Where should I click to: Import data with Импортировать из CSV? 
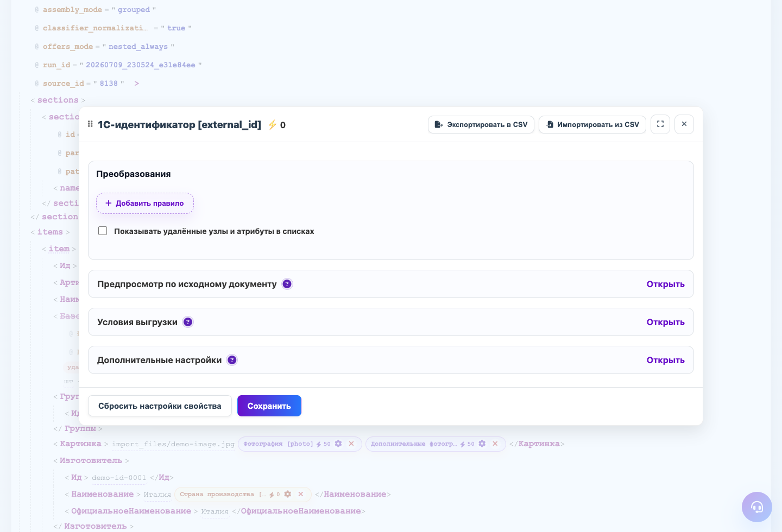coord(592,124)
